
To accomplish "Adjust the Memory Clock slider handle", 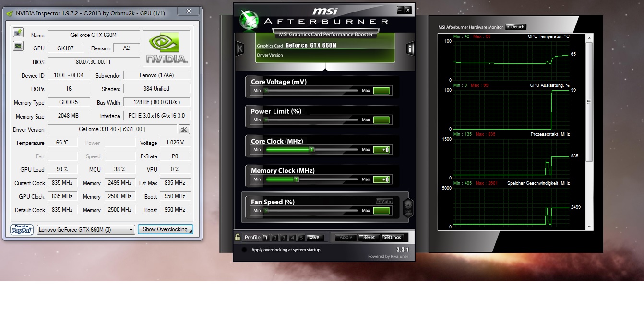I will pos(297,179).
